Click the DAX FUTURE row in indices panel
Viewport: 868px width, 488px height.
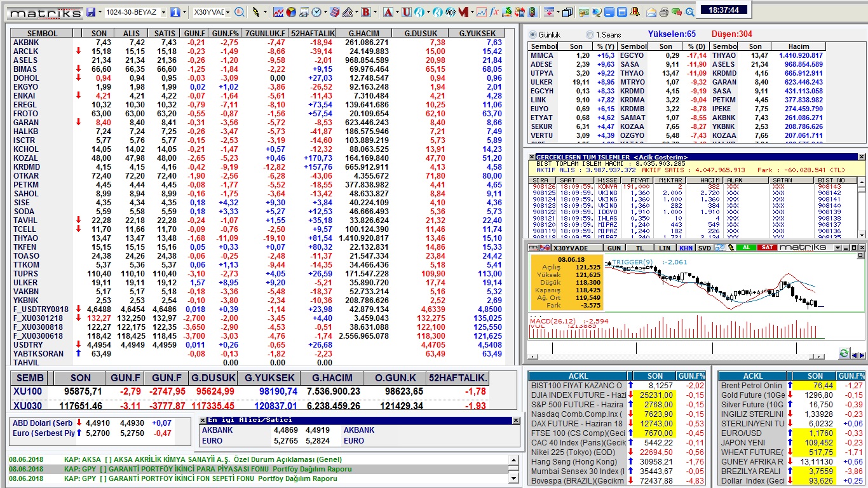tap(617, 424)
